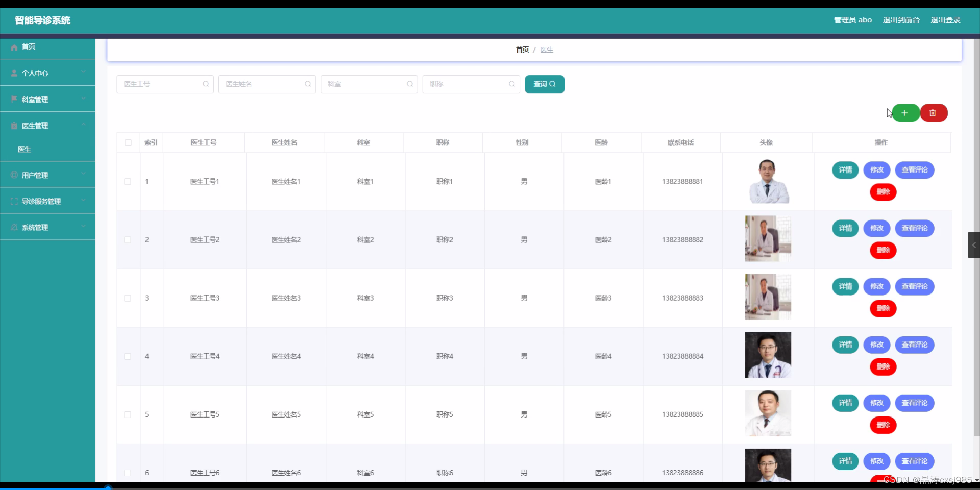Click the magnifier icon in the 职称 field
980x490 pixels.
(x=512, y=84)
